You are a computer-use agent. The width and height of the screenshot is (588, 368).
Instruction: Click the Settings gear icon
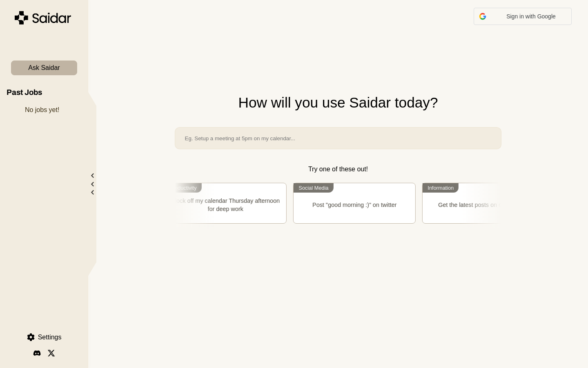31,337
